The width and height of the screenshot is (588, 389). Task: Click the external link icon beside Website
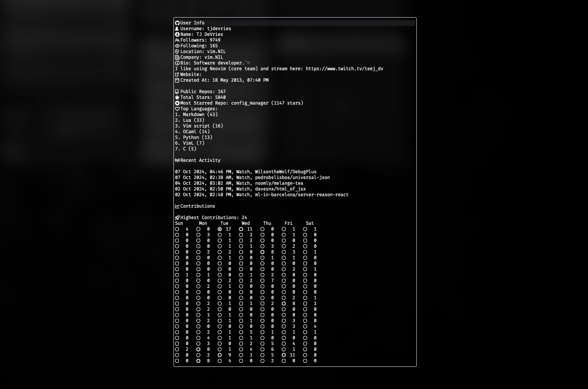click(177, 74)
